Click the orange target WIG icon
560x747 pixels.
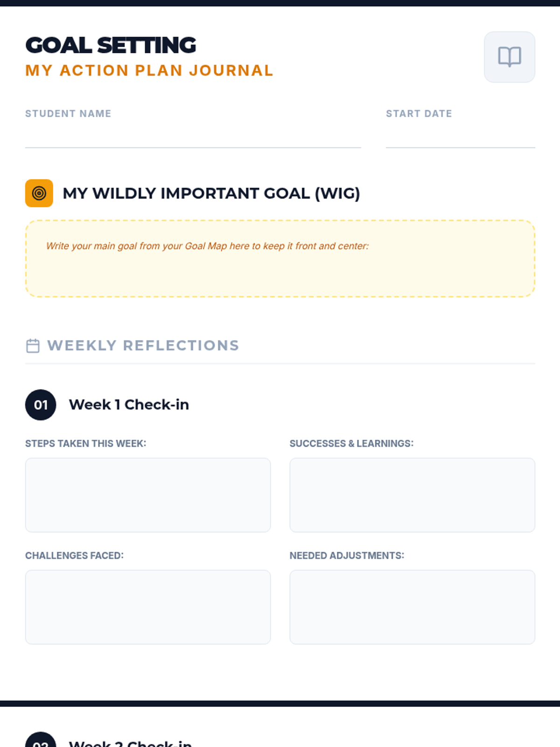tap(39, 193)
